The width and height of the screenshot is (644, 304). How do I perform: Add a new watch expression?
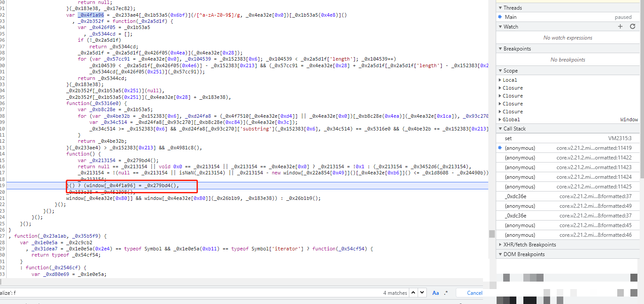[x=620, y=27]
